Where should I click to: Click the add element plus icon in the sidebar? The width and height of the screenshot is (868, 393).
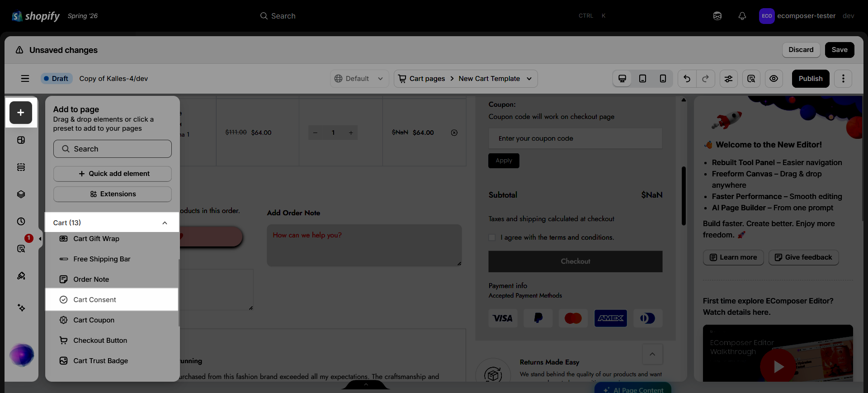point(21,113)
